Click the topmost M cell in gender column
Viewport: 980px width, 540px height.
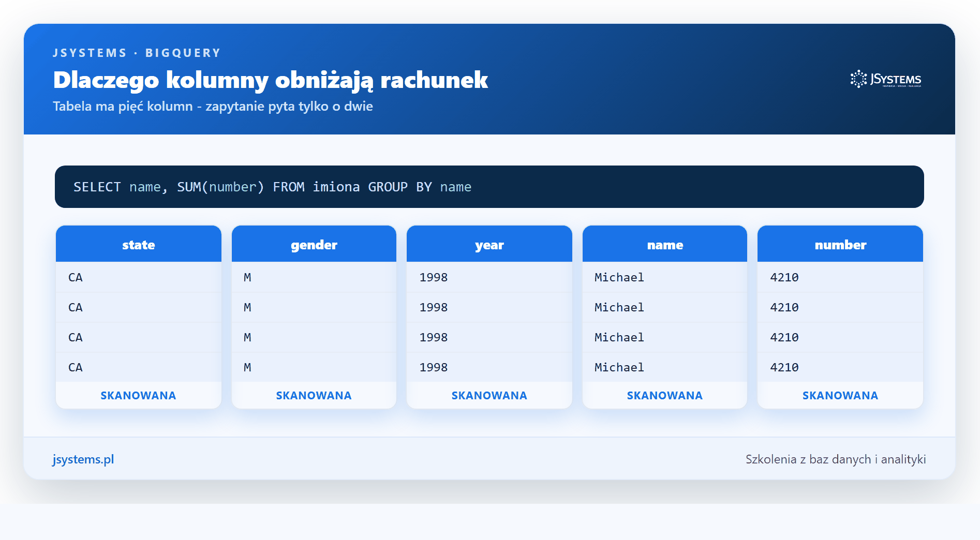(x=314, y=277)
